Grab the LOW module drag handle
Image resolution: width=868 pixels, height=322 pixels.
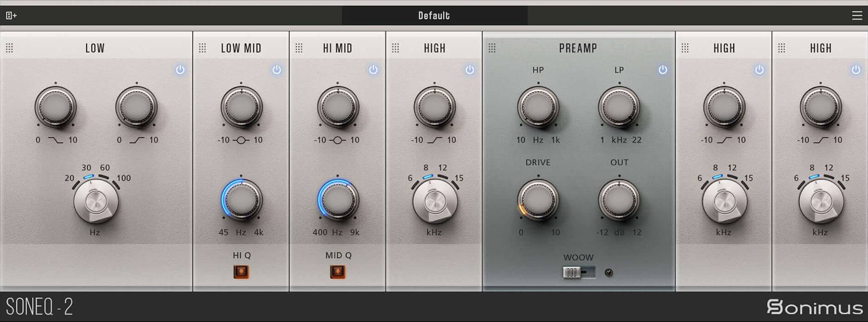coord(10,48)
